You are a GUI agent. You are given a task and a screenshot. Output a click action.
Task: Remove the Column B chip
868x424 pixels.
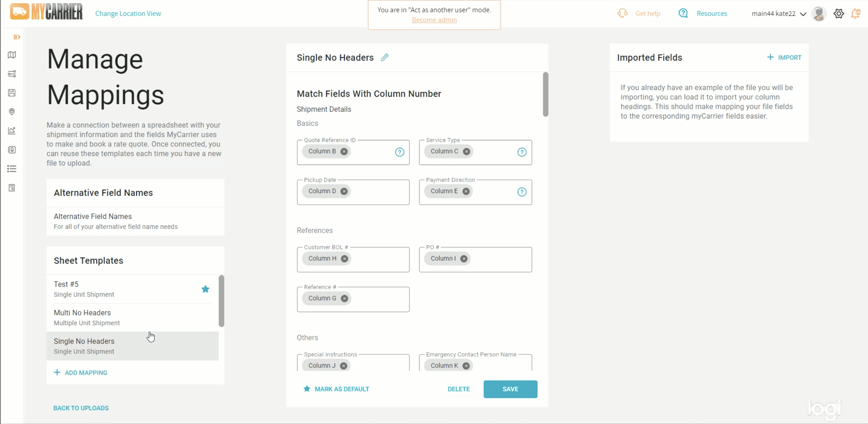344,151
